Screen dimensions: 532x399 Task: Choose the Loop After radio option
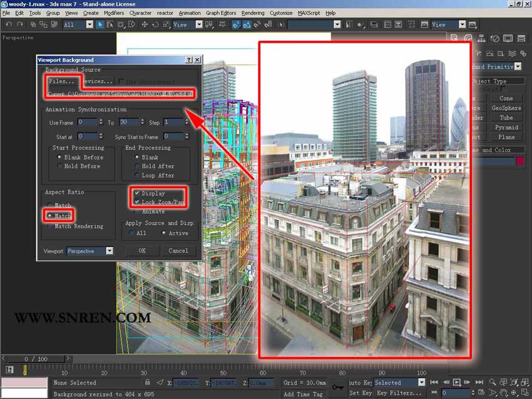pos(137,175)
